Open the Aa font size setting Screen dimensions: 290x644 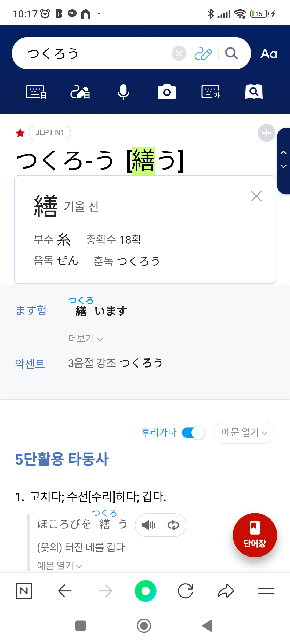coord(269,54)
